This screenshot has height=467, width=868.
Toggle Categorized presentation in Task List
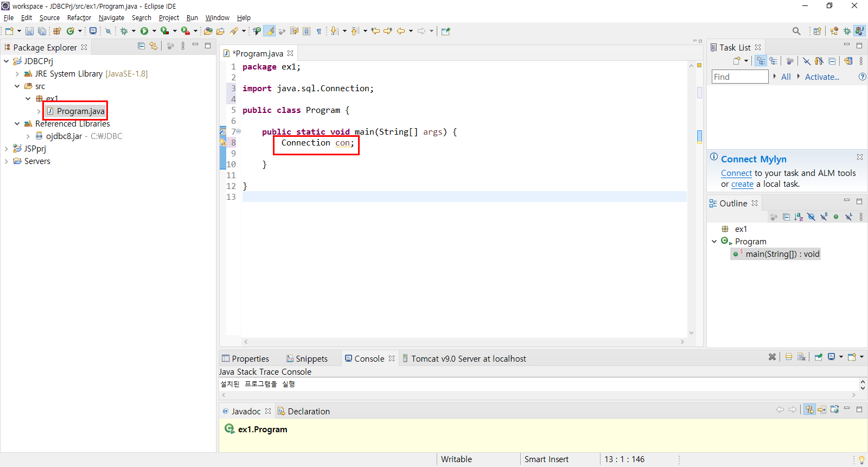[x=761, y=61]
